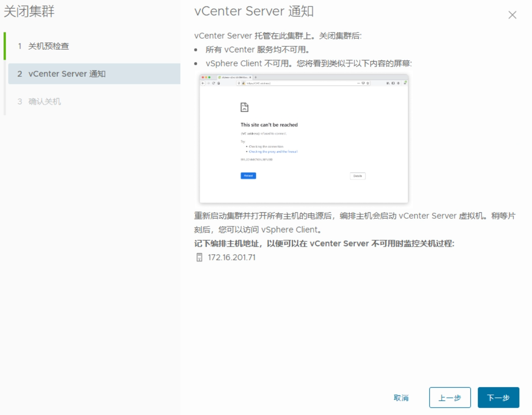Click the browser error screenshot thumbnail

304,139
